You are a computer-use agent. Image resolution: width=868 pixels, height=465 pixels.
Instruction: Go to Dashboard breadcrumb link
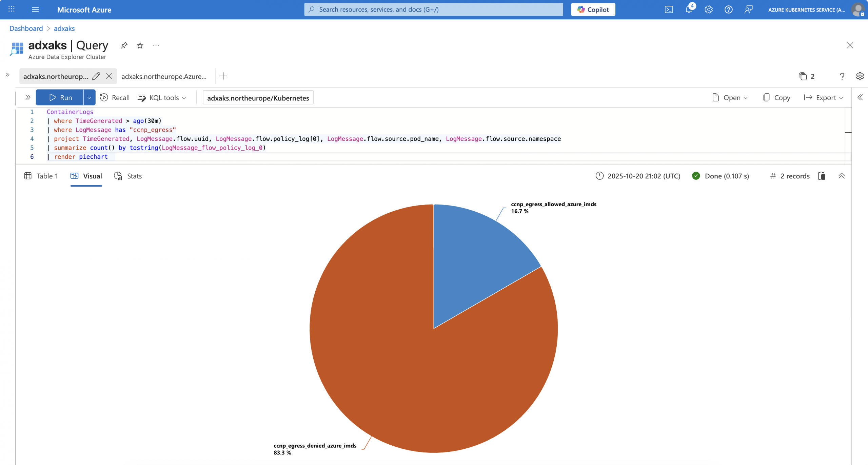(26, 28)
